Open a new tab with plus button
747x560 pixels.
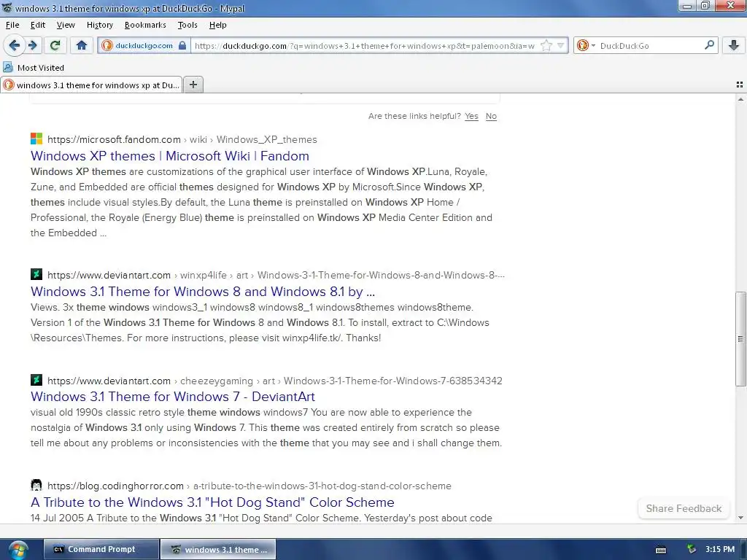tap(193, 85)
